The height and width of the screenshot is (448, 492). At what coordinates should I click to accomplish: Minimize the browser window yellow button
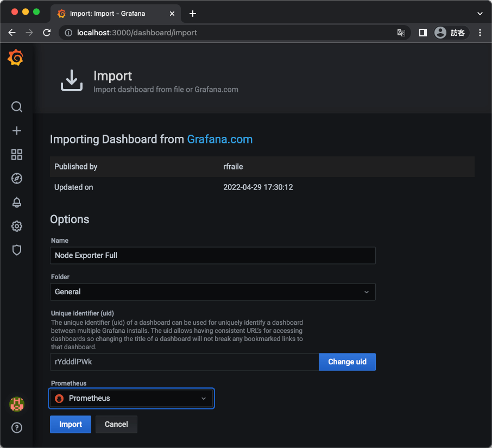click(26, 11)
